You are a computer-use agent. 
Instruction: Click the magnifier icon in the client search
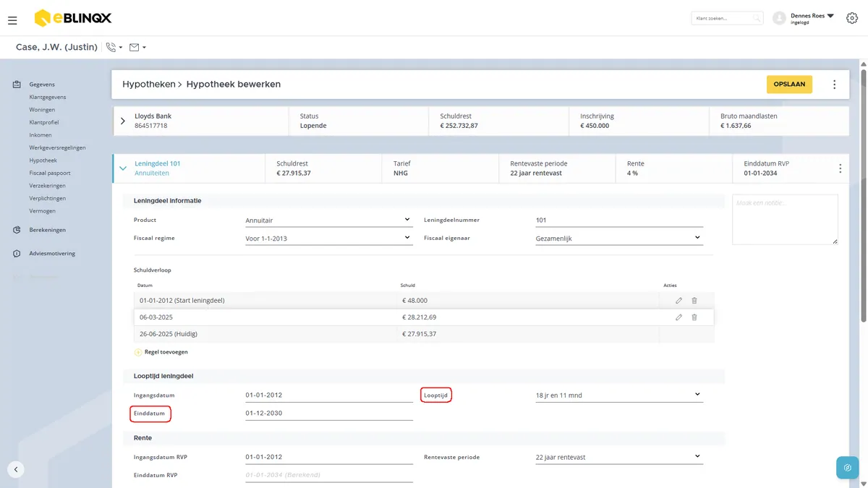click(x=757, y=18)
